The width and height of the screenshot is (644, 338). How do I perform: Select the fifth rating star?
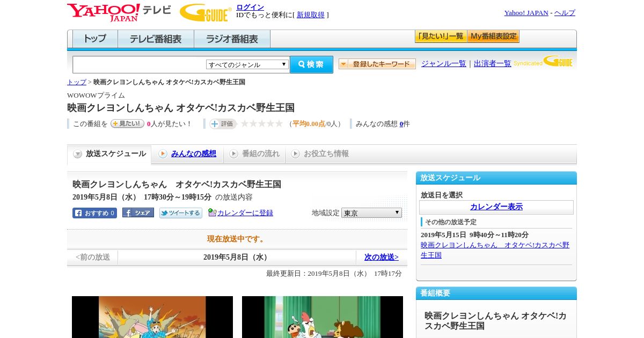(x=279, y=123)
